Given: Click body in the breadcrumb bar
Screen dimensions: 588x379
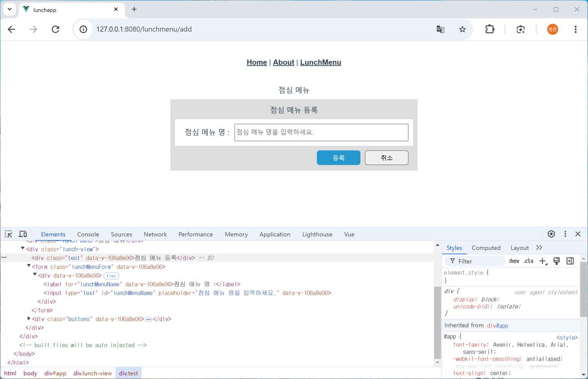Looking at the screenshot, I should pos(30,373).
